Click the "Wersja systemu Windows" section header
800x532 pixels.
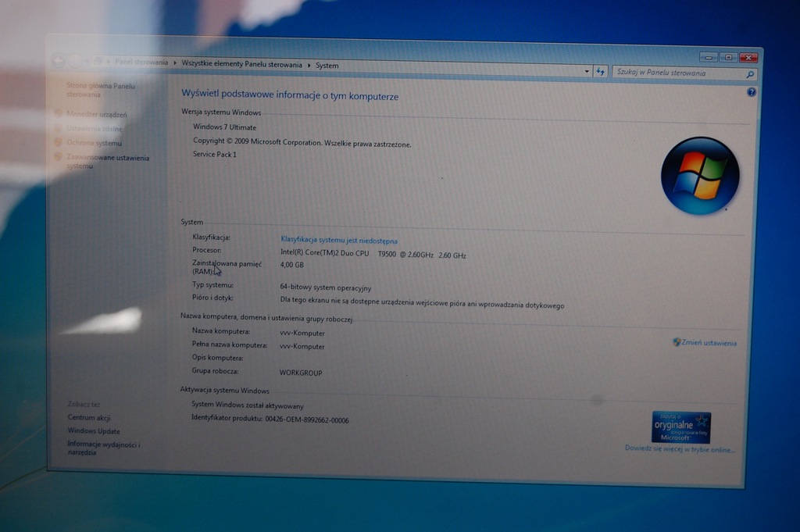coord(221,112)
